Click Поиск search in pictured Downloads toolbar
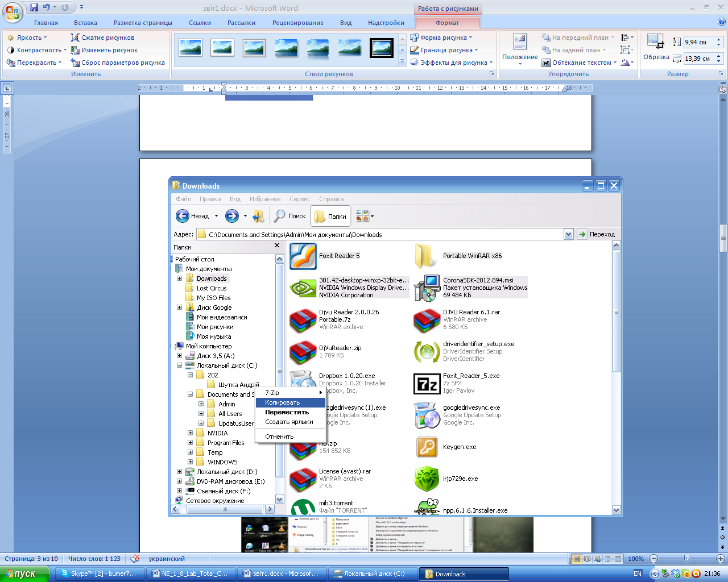Screen dimensions: 728x582 pos(290,216)
